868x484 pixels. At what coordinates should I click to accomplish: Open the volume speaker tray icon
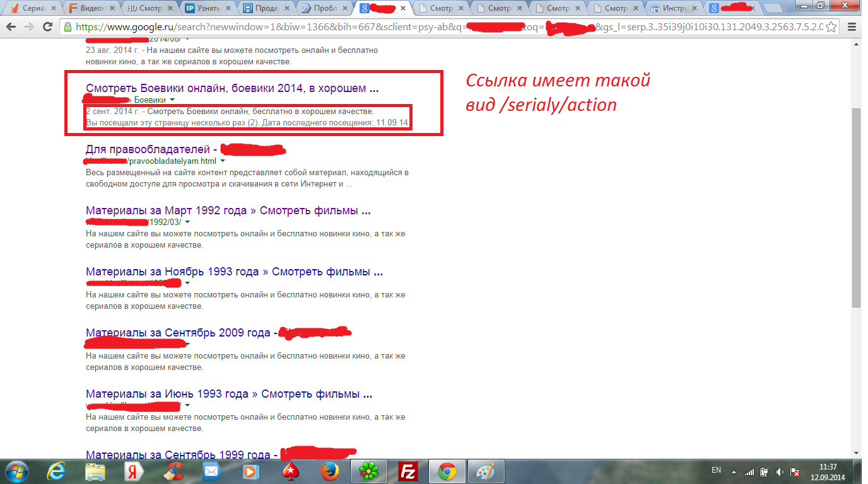click(781, 471)
